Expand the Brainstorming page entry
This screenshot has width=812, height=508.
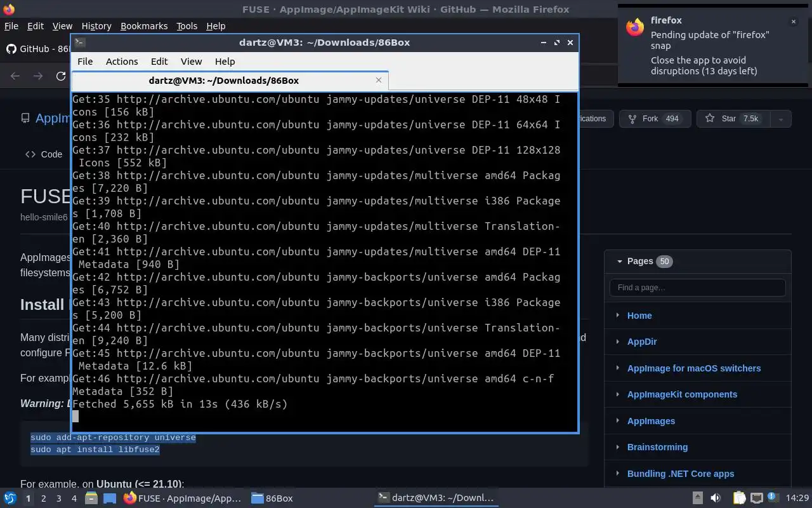[x=618, y=447]
